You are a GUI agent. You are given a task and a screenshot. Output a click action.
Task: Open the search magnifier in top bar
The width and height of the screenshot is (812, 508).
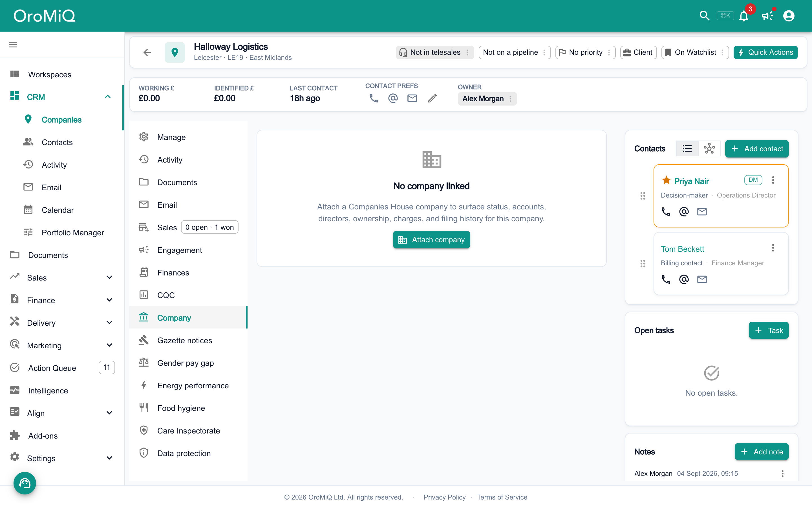pos(704,16)
